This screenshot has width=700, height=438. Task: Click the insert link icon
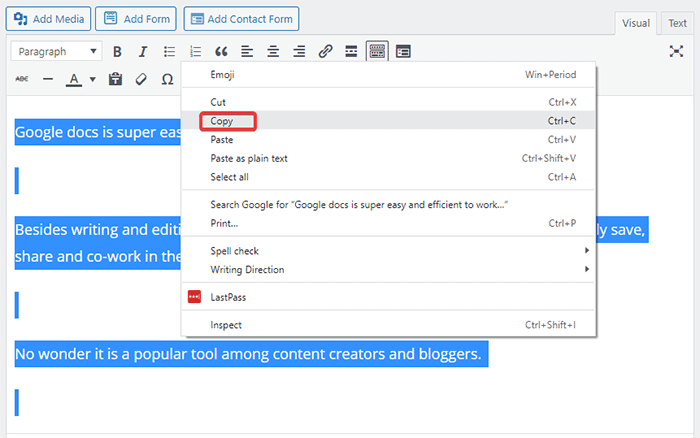click(325, 52)
